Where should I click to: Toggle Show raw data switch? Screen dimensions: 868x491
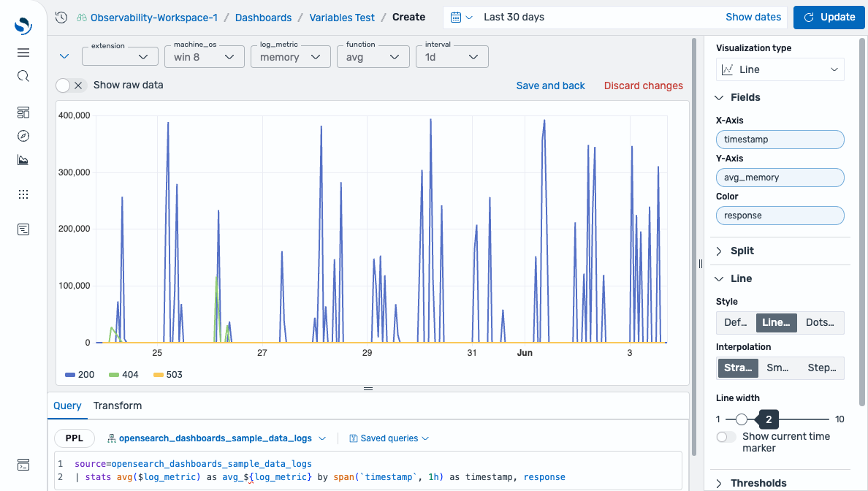click(72, 85)
